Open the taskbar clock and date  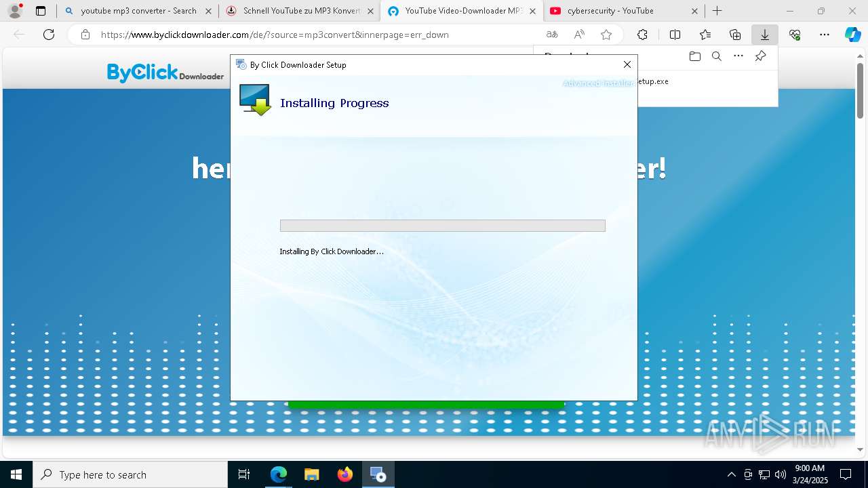[x=810, y=474]
